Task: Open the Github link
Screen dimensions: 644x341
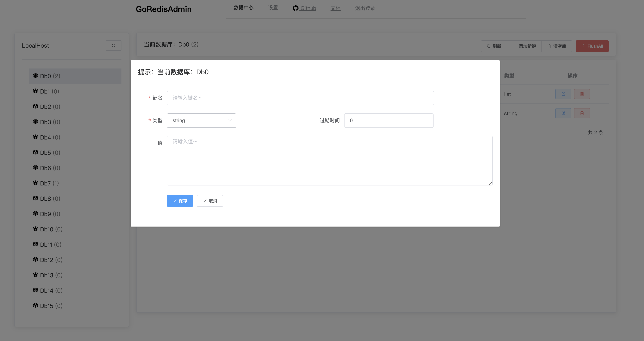Action: click(304, 8)
